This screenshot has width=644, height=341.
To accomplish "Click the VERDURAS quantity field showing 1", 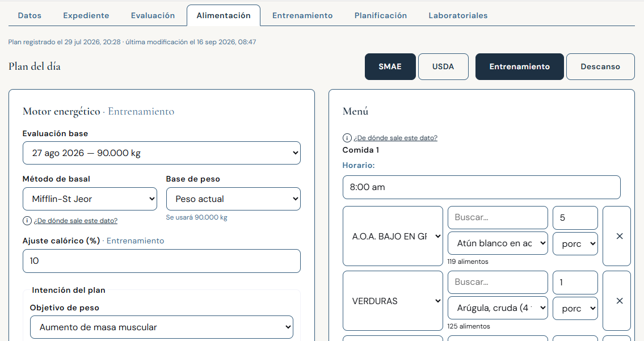I will tap(575, 282).
